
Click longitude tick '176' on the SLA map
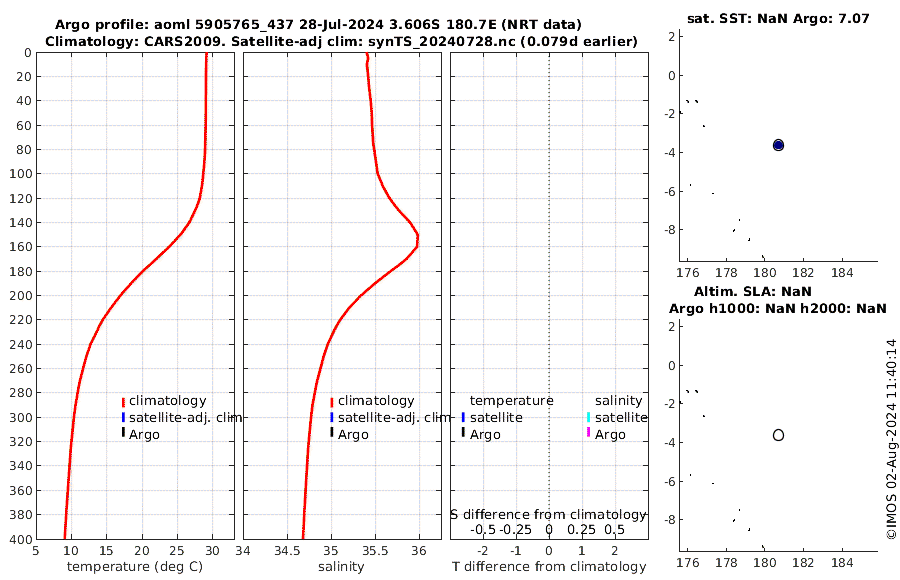688,563
